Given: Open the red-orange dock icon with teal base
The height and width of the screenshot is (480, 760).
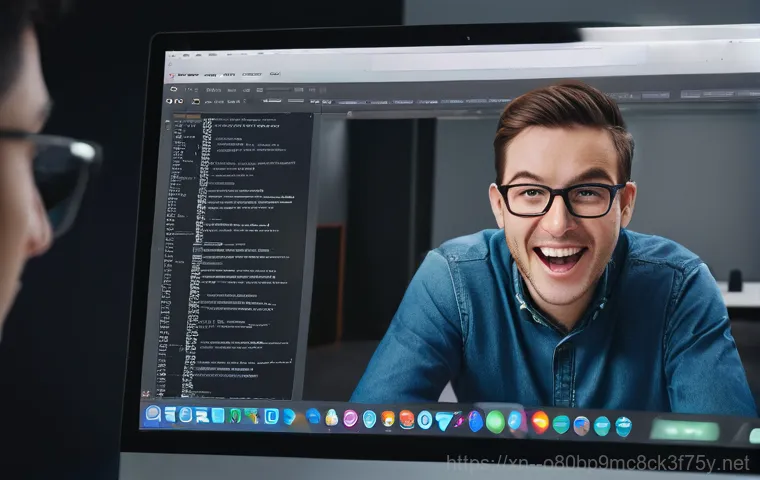Looking at the screenshot, I should 407,419.
